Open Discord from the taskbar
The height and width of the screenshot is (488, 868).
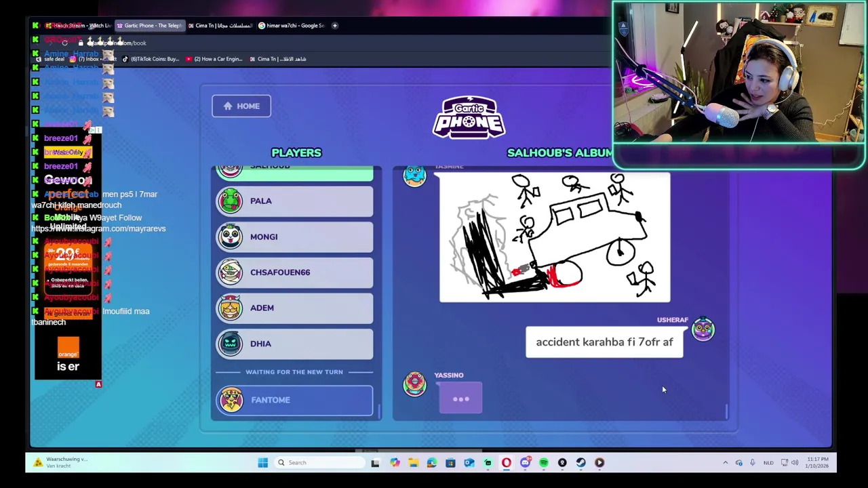pos(525,463)
